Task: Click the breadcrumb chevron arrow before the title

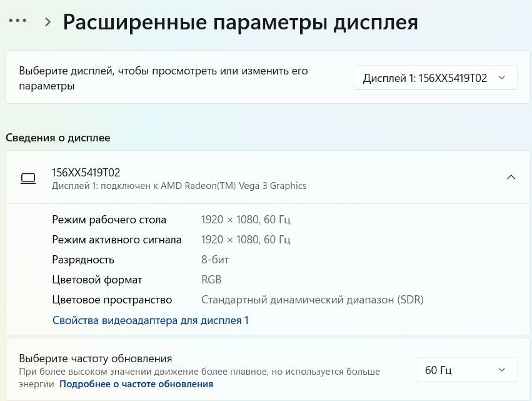Action: 48,21
